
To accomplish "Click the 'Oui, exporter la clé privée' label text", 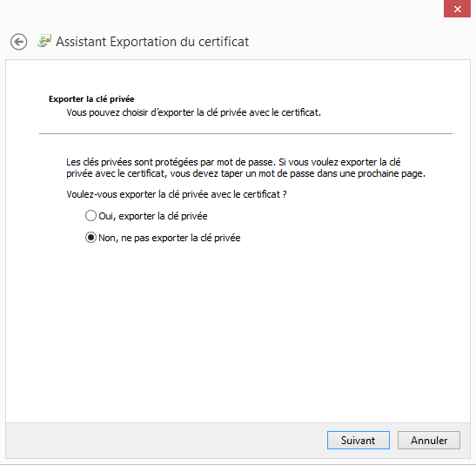I will (x=153, y=216).
